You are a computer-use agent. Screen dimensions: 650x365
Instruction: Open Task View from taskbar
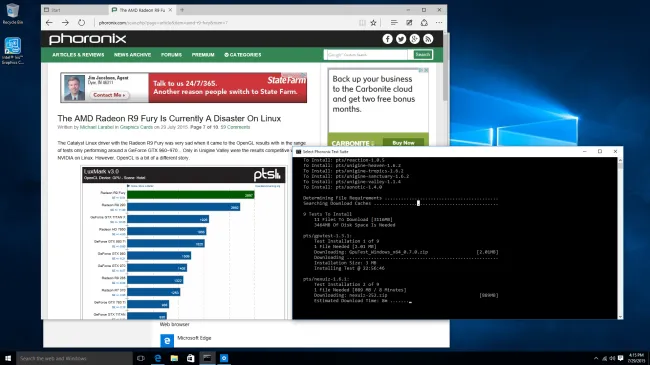tap(141, 358)
